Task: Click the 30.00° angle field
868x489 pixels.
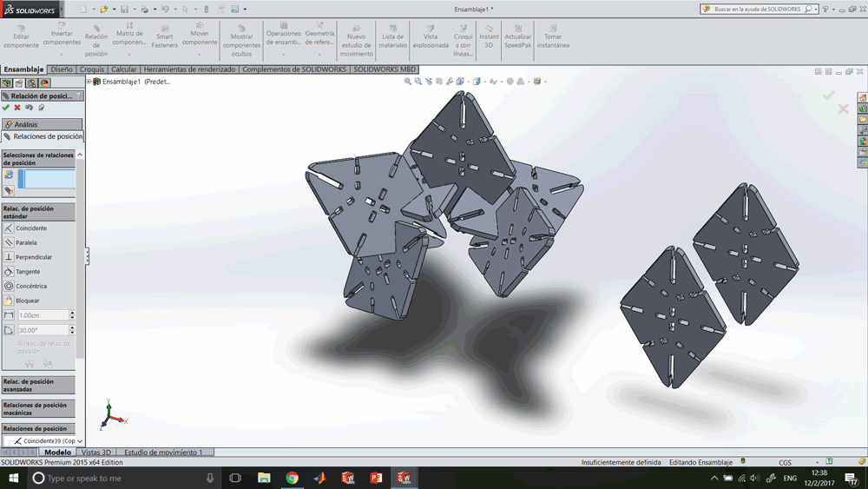Action: tap(43, 330)
